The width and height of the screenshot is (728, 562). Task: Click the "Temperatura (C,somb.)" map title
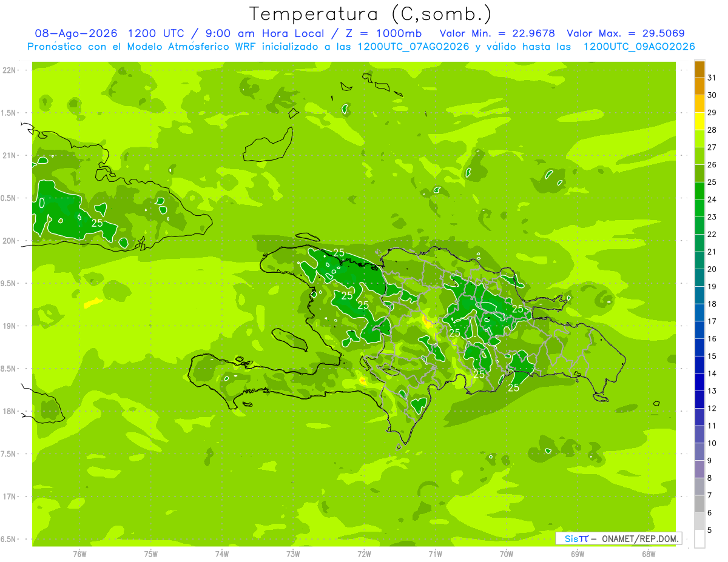point(370,13)
